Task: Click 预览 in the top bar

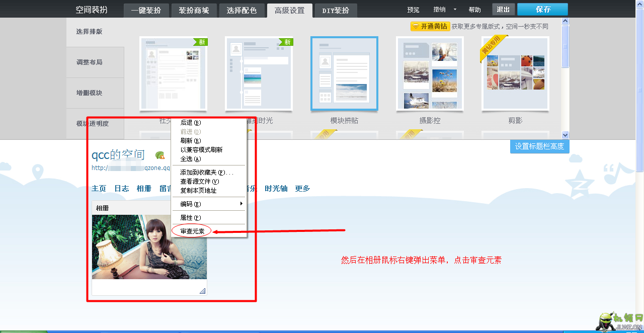Action: coord(413,10)
